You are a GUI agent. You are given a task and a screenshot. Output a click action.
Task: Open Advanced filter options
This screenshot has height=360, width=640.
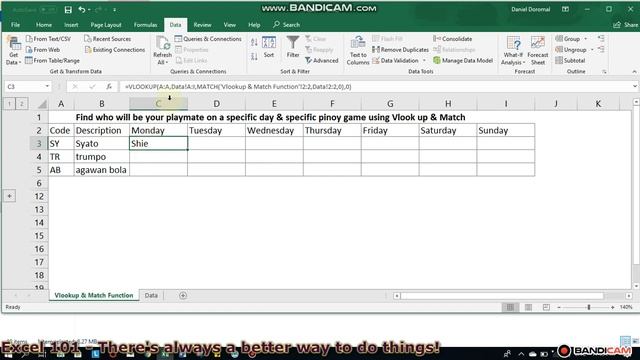[322, 60]
